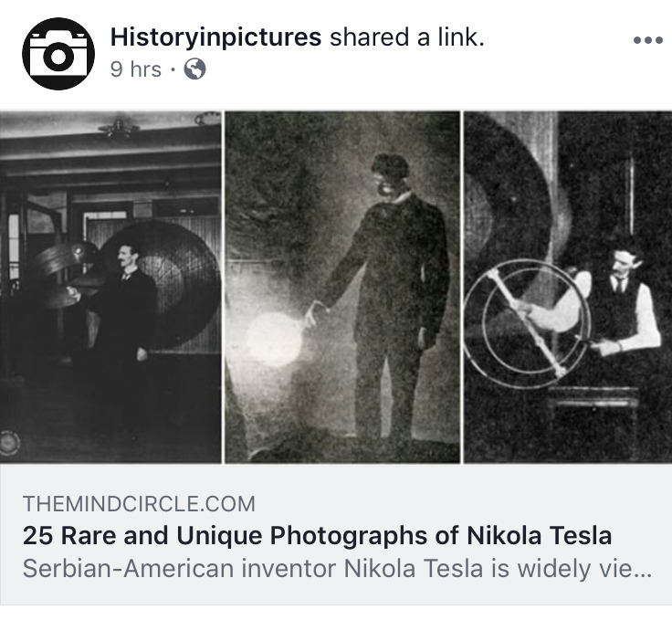Viewport: 672px width, 620px height.
Task: Open the Historyinpictures page name link
Action: coord(215,37)
